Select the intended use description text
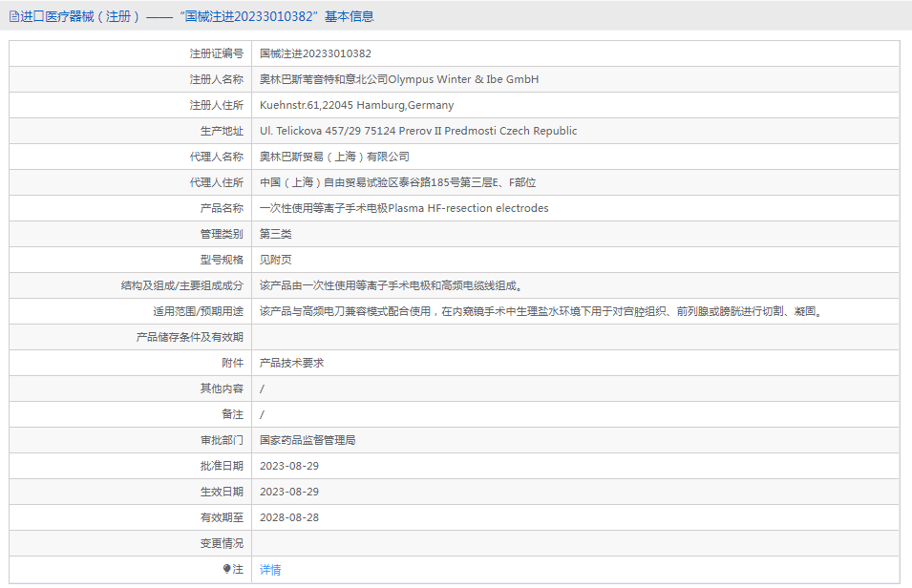This screenshot has height=588, width=912. [x=541, y=311]
